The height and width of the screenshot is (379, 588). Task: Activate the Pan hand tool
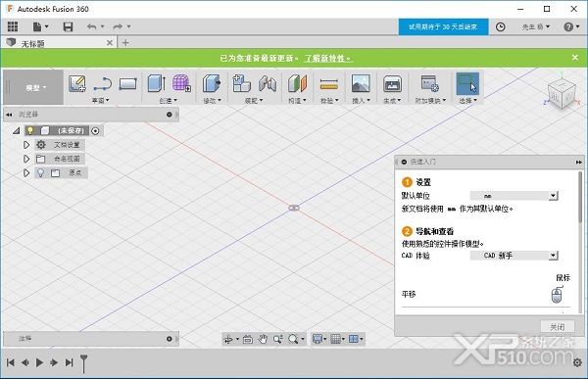[x=263, y=339]
